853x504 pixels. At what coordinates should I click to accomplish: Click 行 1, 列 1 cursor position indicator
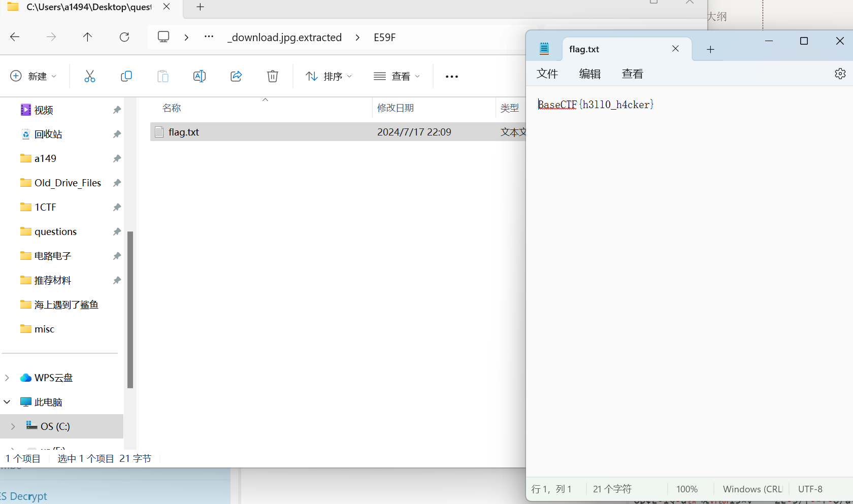(x=551, y=489)
